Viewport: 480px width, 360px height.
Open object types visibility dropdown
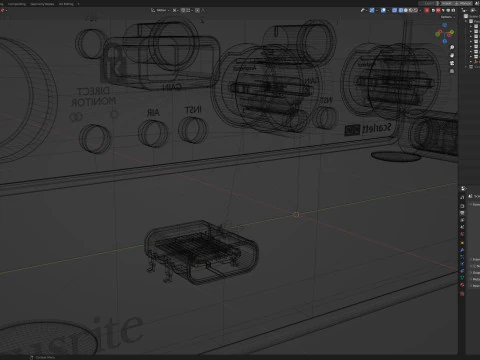[x=364, y=10]
